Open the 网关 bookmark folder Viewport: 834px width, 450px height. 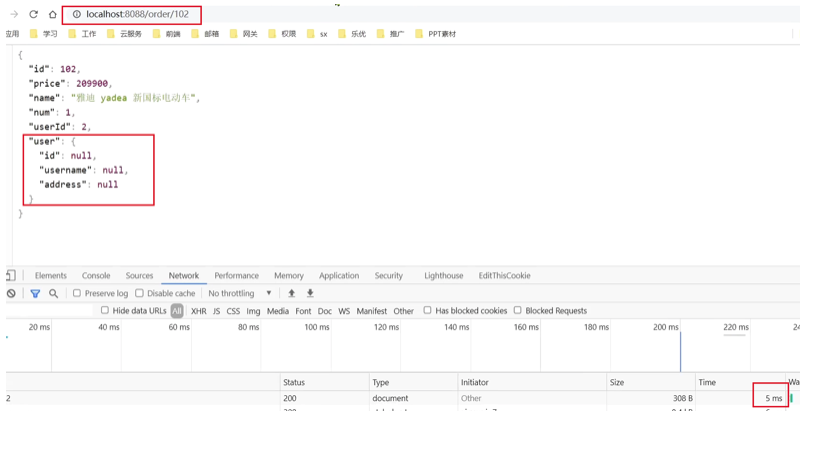point(244,34)
